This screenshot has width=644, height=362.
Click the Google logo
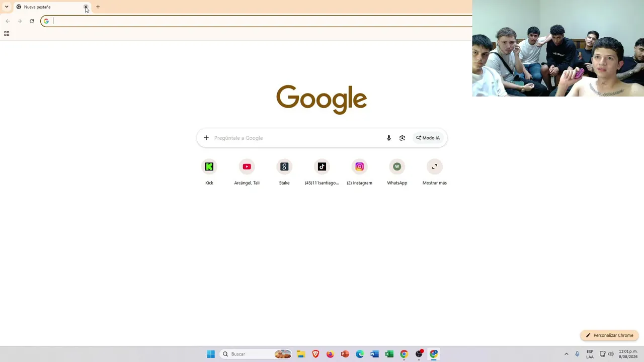coord(321,99)
